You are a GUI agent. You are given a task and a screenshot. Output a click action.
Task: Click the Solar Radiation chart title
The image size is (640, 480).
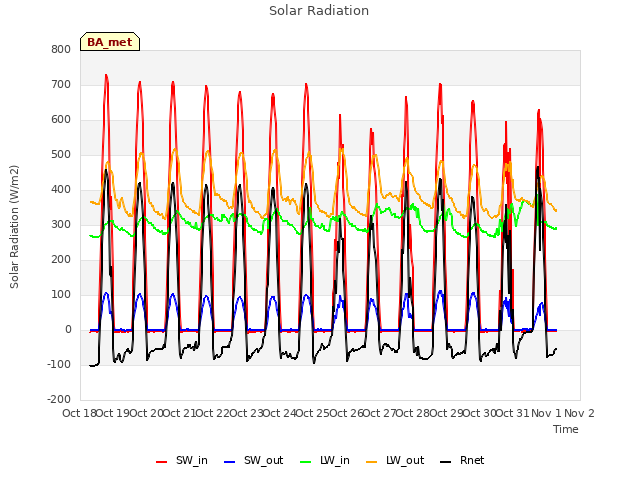(x=319, y=11)
